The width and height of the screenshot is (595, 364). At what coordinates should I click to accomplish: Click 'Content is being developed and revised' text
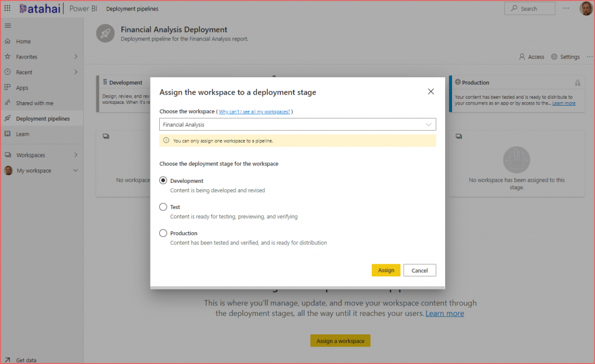click(217, 190)
